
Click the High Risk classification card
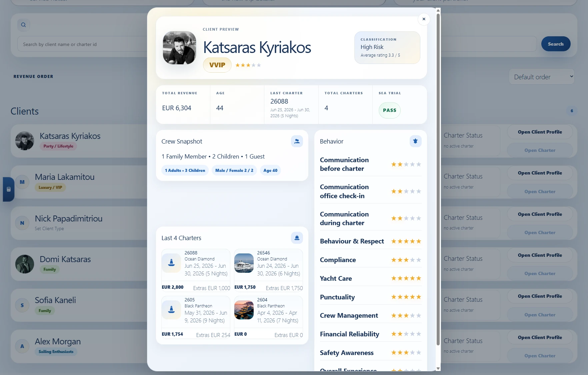point(387,47)
